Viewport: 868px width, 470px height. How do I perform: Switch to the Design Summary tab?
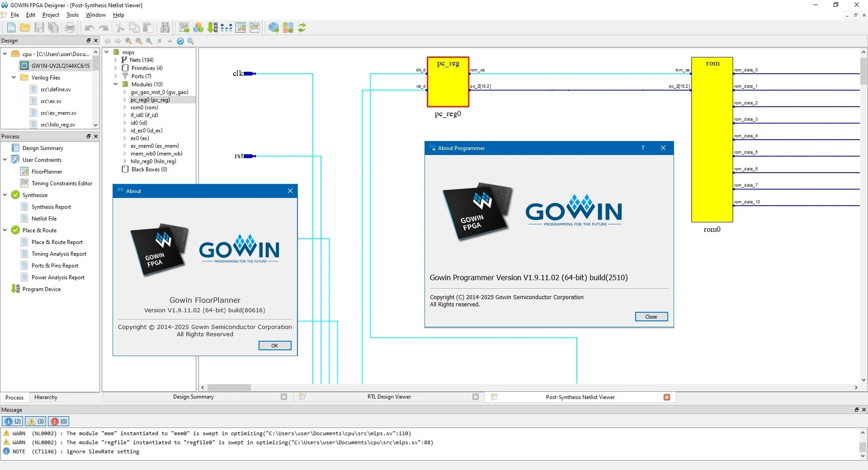(193, 397)
